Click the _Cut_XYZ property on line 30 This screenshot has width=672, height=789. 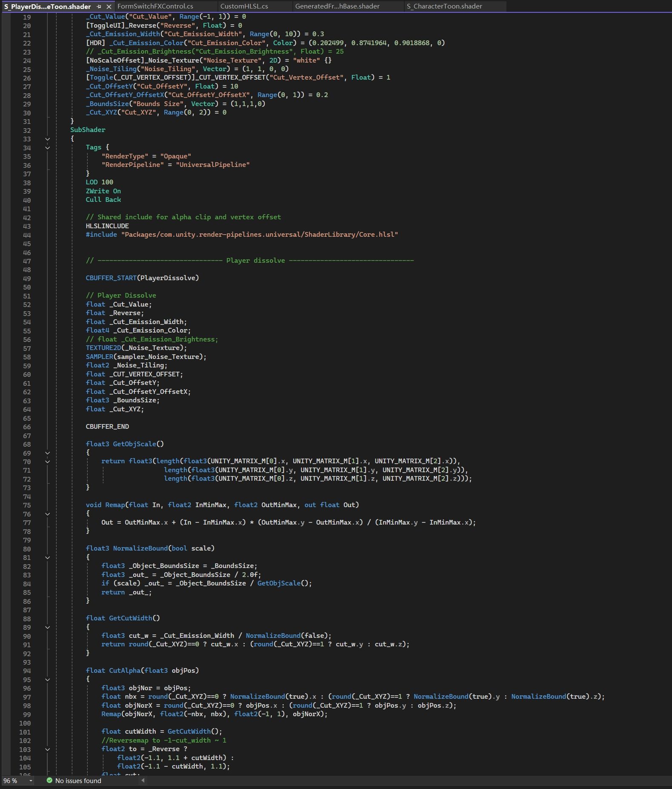[156, 112]
